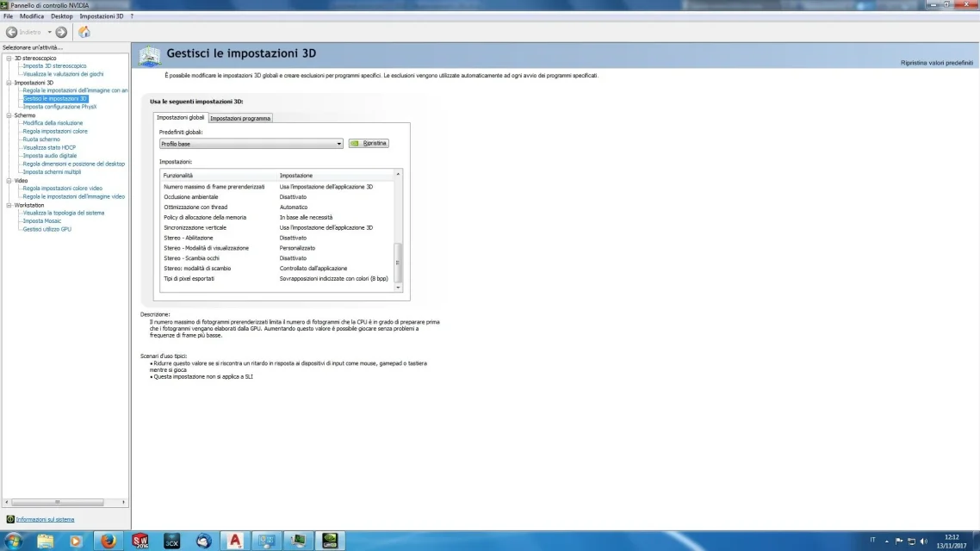Select Tipi di pixel esportati row
The width and height of the screenshot is (980, 551).
coord(277,279)
